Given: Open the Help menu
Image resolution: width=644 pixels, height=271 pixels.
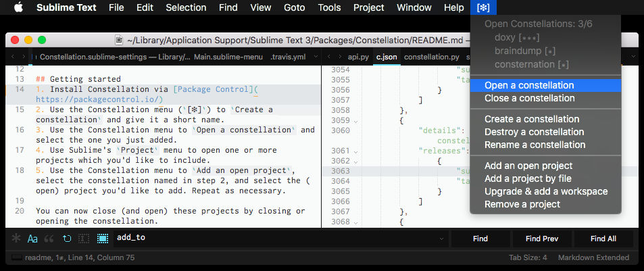Looking at the screenshot, I should (454, 7).
